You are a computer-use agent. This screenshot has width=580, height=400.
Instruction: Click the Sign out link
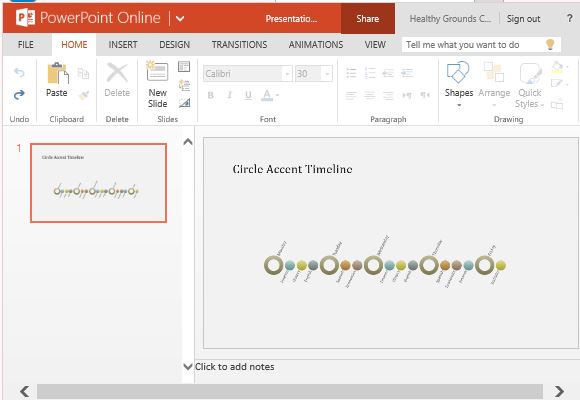click(x=523, y=19)
